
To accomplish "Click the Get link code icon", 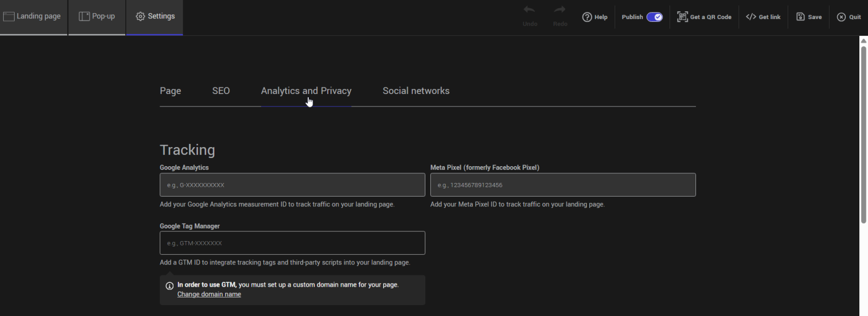I will [751, 17].
